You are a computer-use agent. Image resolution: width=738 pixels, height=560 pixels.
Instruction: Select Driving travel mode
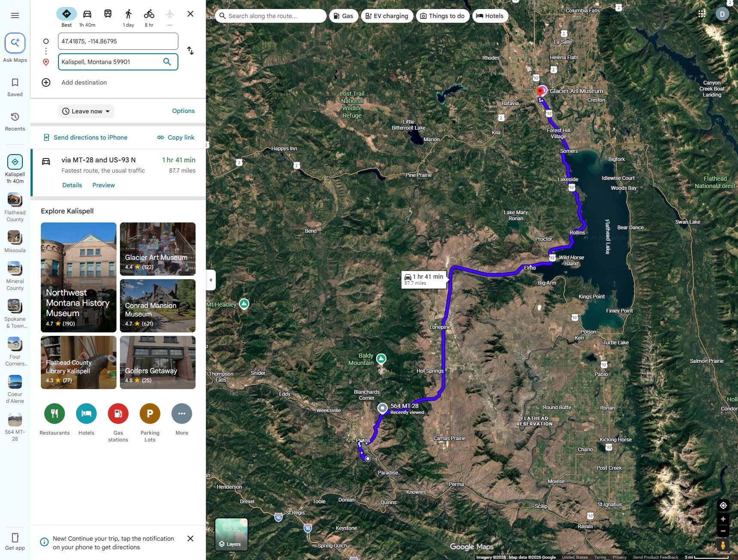click(x=87, y=18)
